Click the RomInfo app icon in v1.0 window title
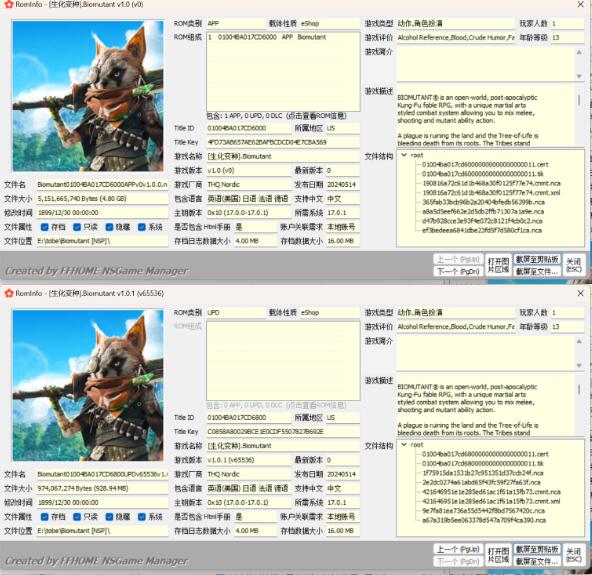Image resolution: width=592 pixels, height=575 pixels. 9,4
